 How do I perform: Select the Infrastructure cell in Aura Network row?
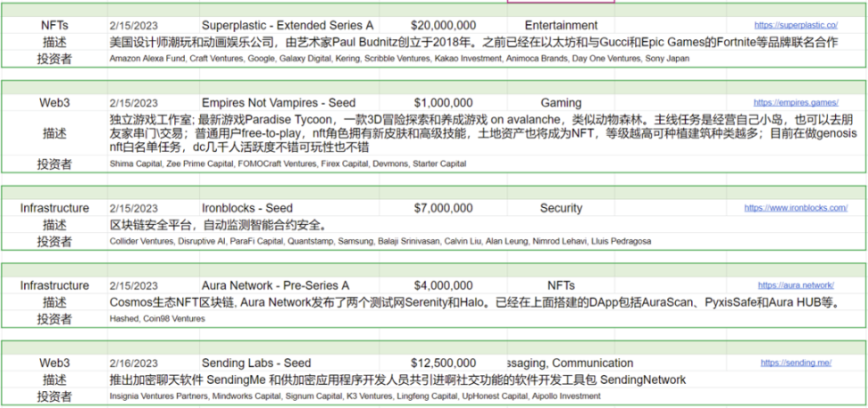coord(54,286)
